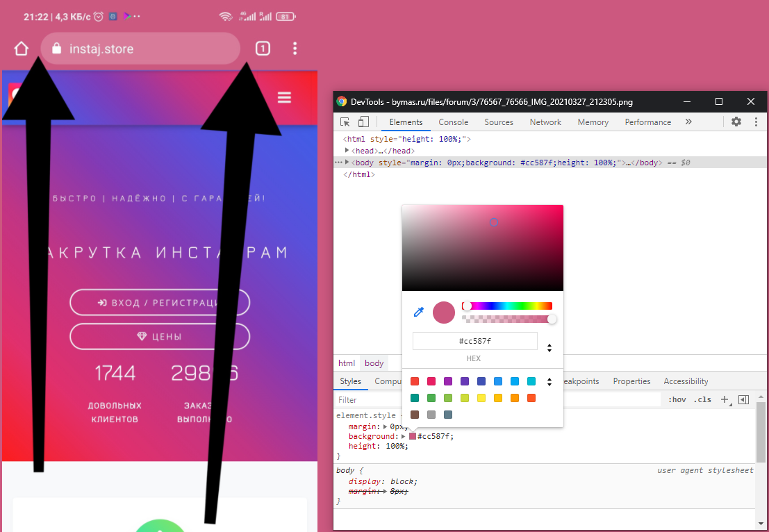Screen dimensions: 769x532
Task: Pick the deep orange palette swatch
Action: click(x=531, y=398)
